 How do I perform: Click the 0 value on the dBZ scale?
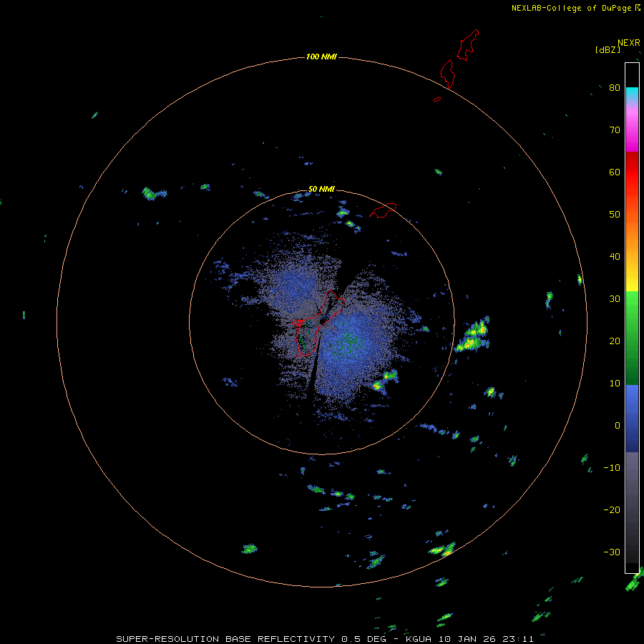pos(618,426)
